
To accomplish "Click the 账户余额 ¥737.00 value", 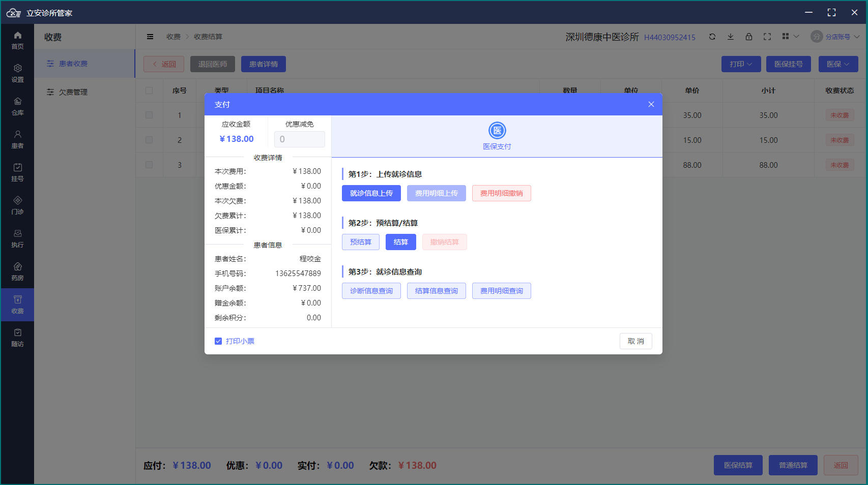I will click(307, 288).
